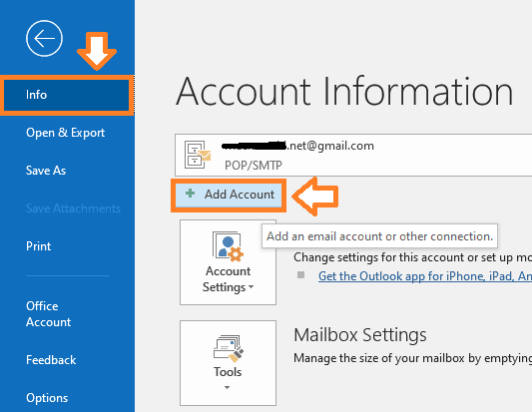
Task: Click the Add Account button
Action: coord(229,195)
